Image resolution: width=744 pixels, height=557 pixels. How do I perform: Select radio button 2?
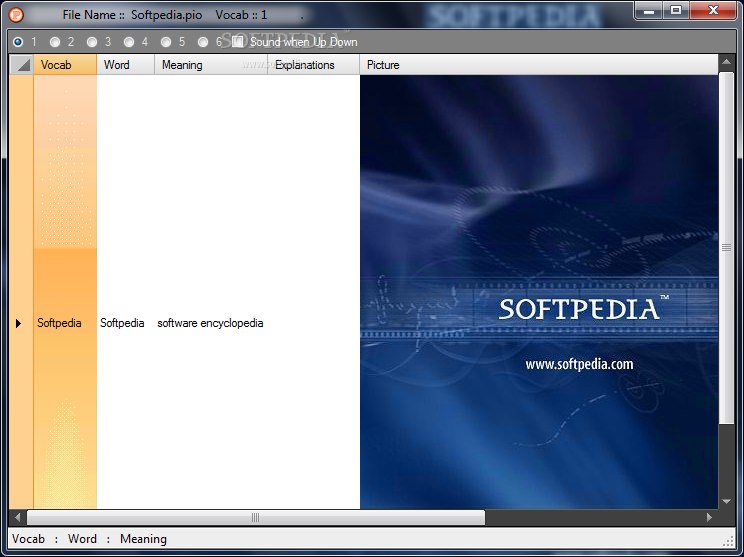pyautogui.click(x=55, y=42)
